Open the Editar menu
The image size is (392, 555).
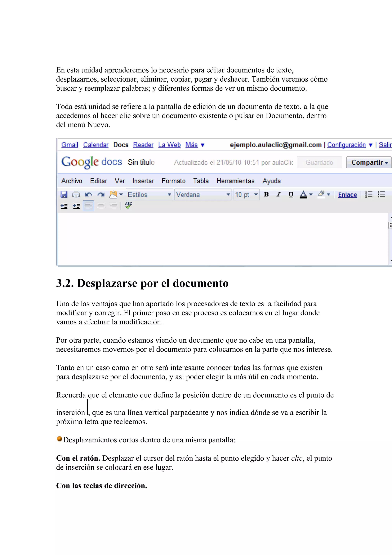(x=98, y=181)
